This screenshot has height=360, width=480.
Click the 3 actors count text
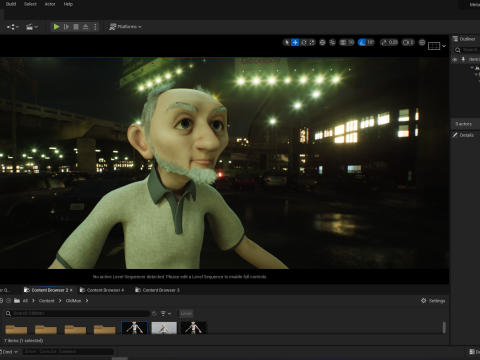[463, 124]
